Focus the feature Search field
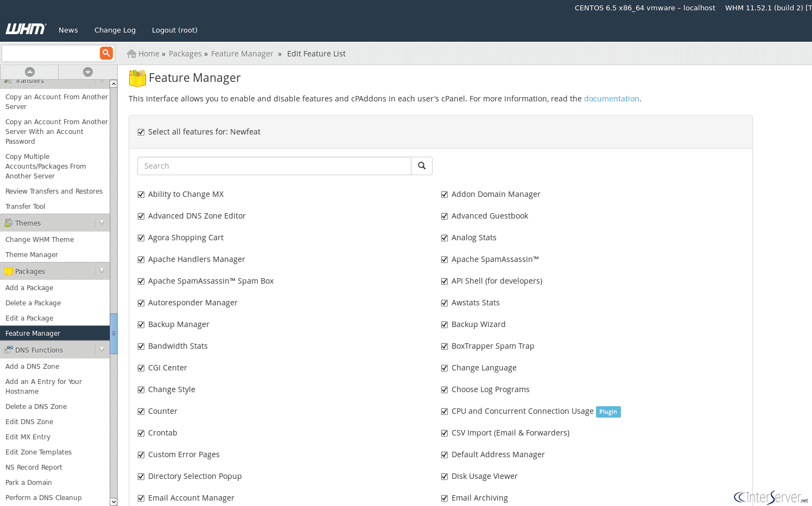 pyautogui.click(x=274, y=166)
